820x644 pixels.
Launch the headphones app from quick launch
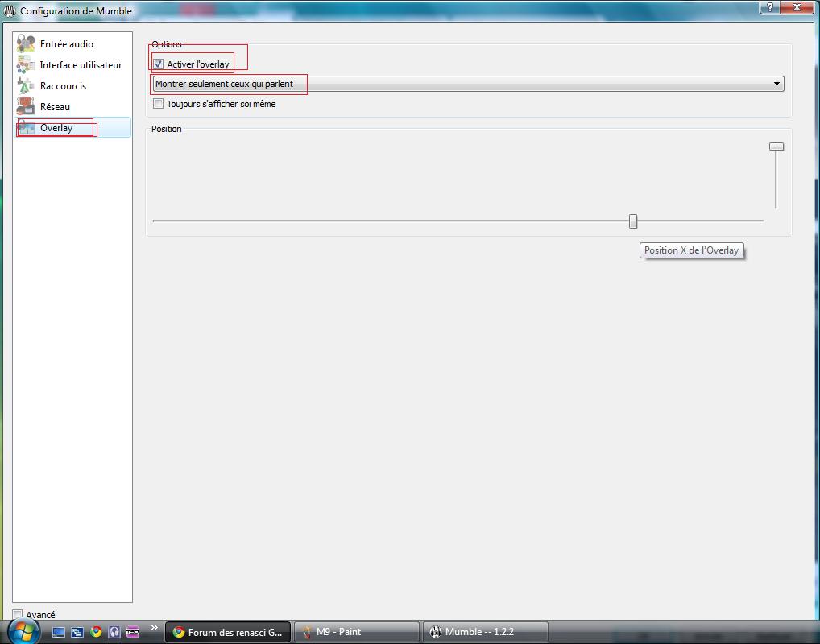(x=114, y=632)
